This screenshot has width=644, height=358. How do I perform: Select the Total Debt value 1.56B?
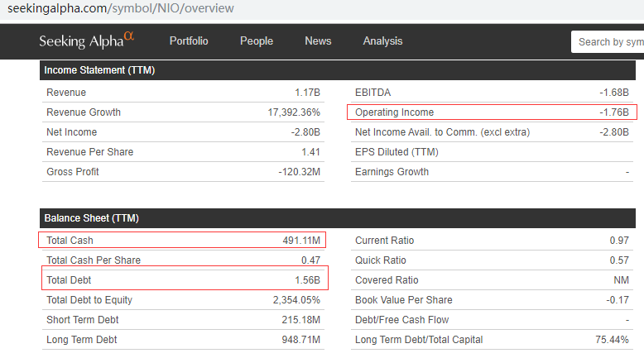(x=307, y=280)
